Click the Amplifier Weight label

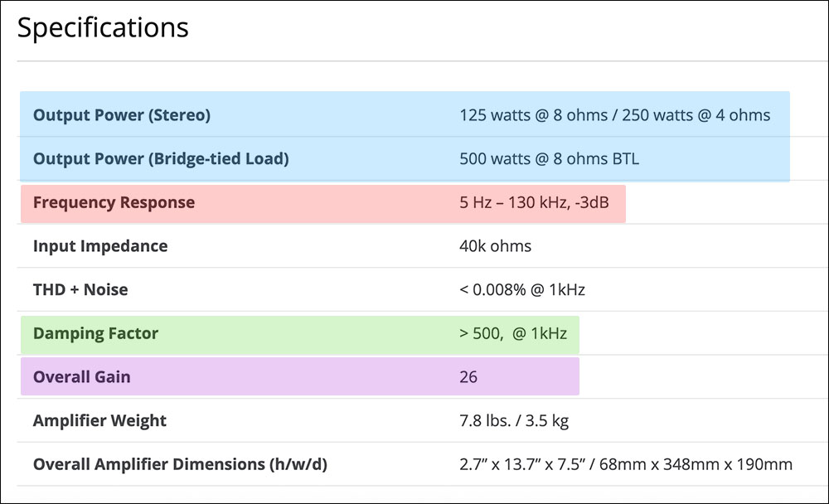click(99, 421)
